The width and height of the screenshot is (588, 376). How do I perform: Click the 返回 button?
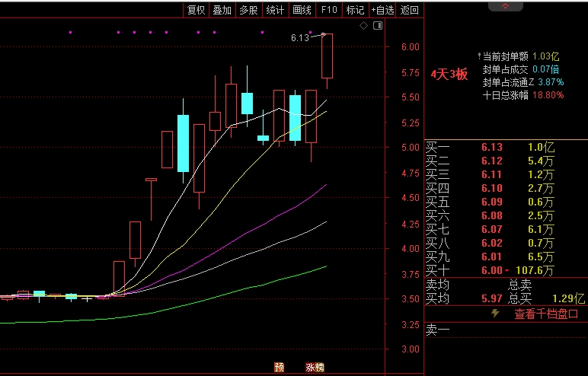coord(409,10)
